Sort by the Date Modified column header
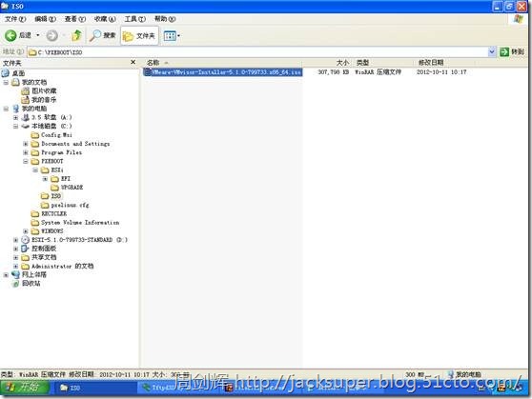 pos(444,63)
